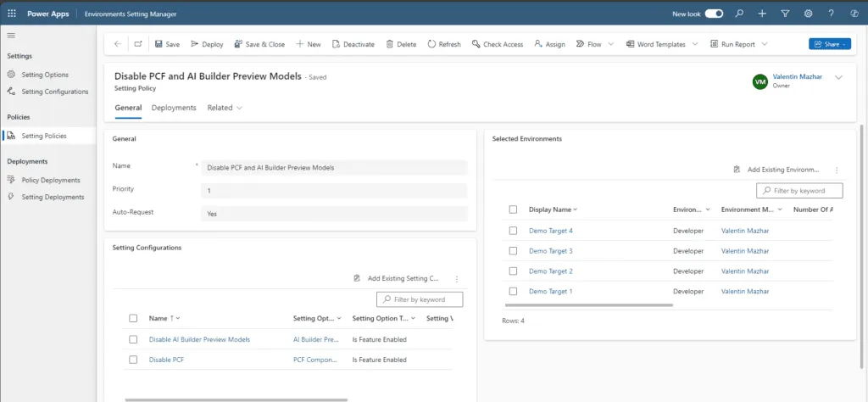Open owner Valentin Mazhar link in header
Image resolution: width=868 pixels, height=402 pixels.
point(797,77)
